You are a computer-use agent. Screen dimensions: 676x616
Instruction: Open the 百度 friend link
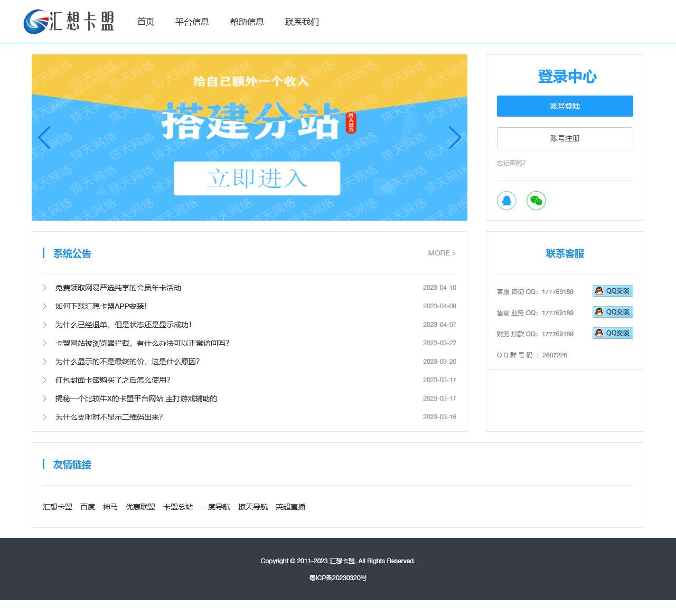pos(87,506)
